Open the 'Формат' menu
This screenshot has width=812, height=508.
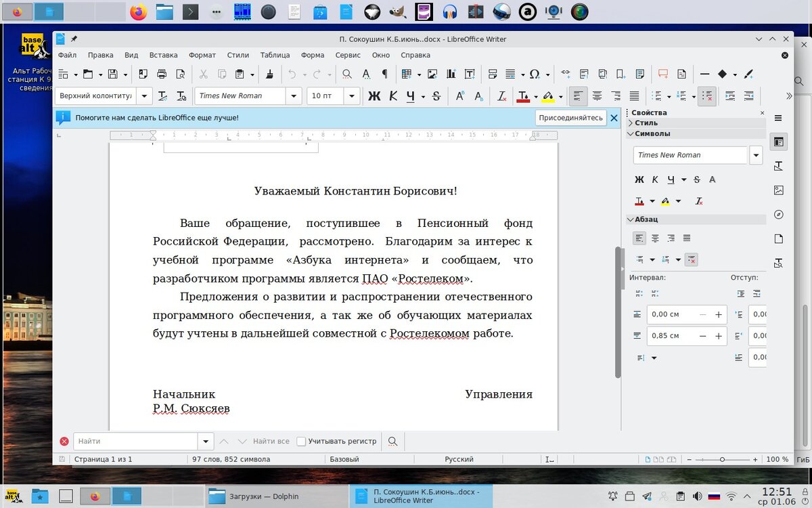(x=202, y=55)
